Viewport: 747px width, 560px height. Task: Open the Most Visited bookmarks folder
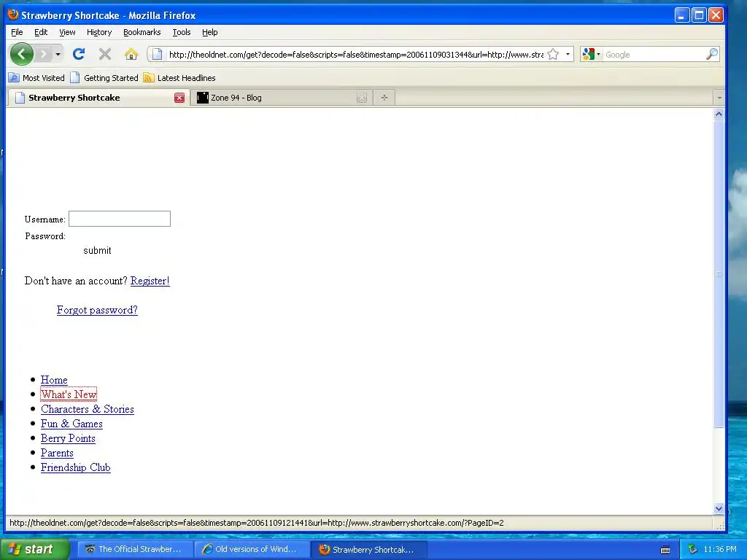36,78
